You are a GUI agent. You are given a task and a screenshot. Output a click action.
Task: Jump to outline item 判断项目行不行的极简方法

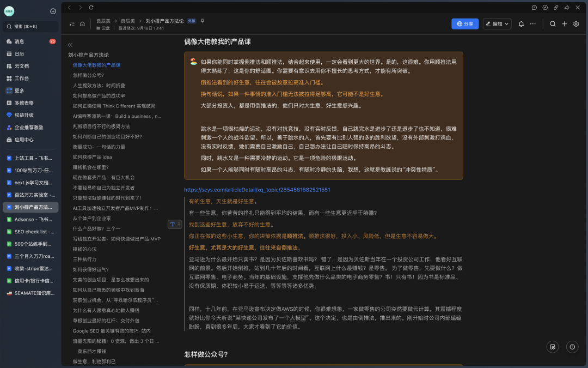point(101,126)
